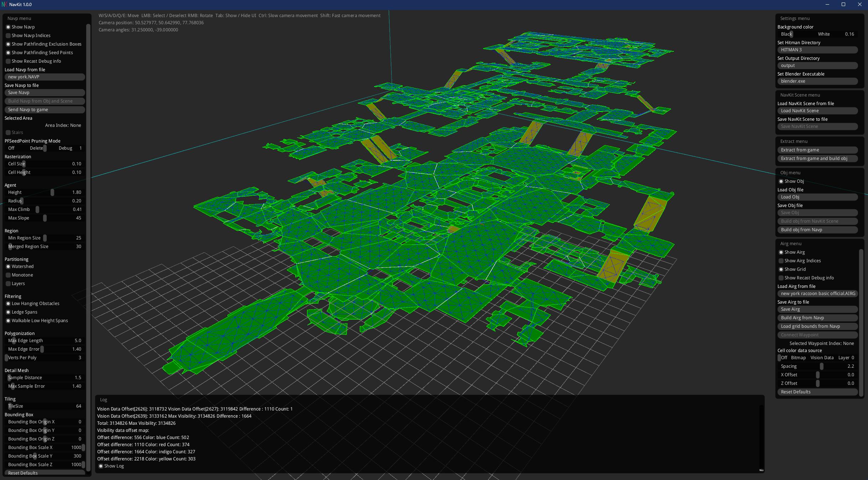Viewport: 868px width, 480px height.
Task: Click Max Edge Length slider
Action: 45,341
